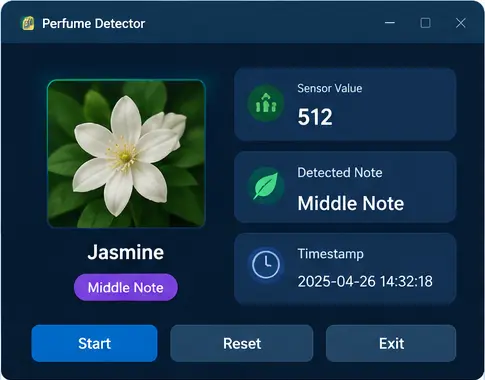Click the Detected Note label
This screenshot has height=380, width=485.
coord(340,173)
